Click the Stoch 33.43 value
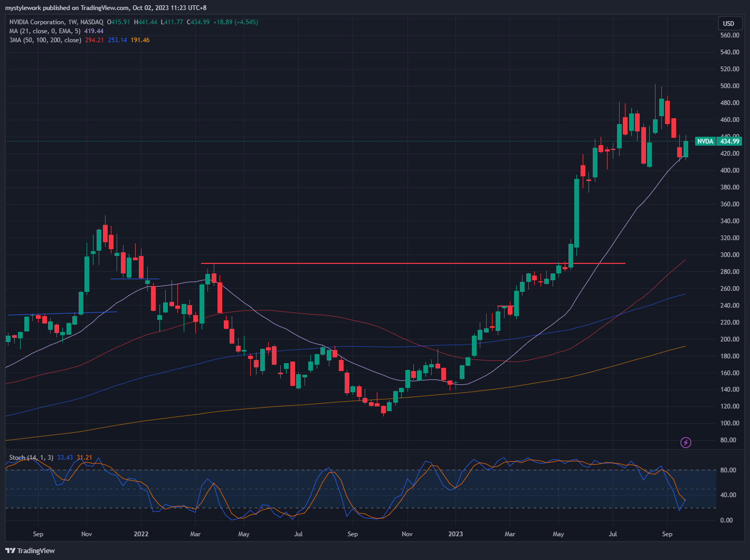This screenshot has height=560, width=750. (65, 458)
